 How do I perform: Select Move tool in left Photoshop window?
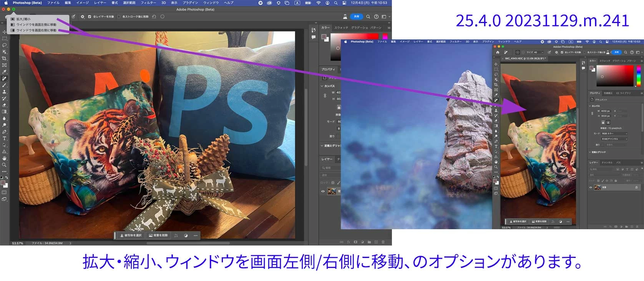pos(4,32)
